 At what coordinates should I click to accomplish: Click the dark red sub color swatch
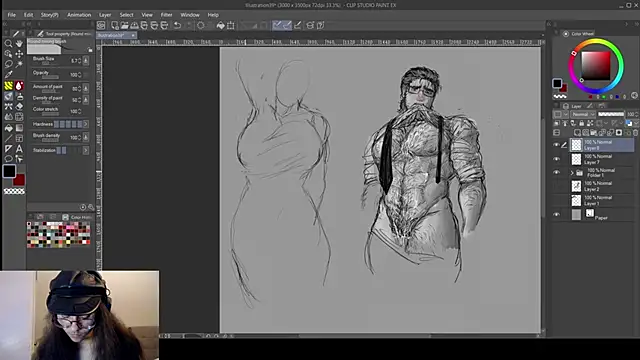coord(20,180)
